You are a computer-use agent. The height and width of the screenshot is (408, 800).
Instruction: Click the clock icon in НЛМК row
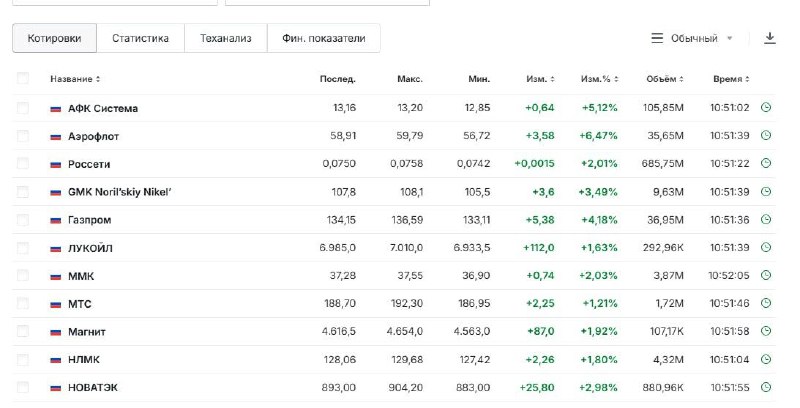(765, 360)
